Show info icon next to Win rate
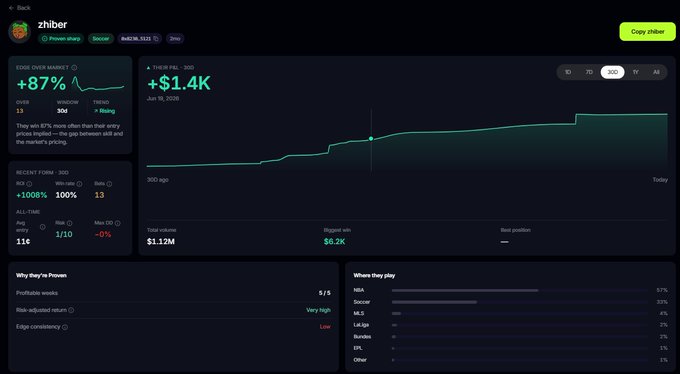Viewport: 680px width, 374px height. point(79,184)
